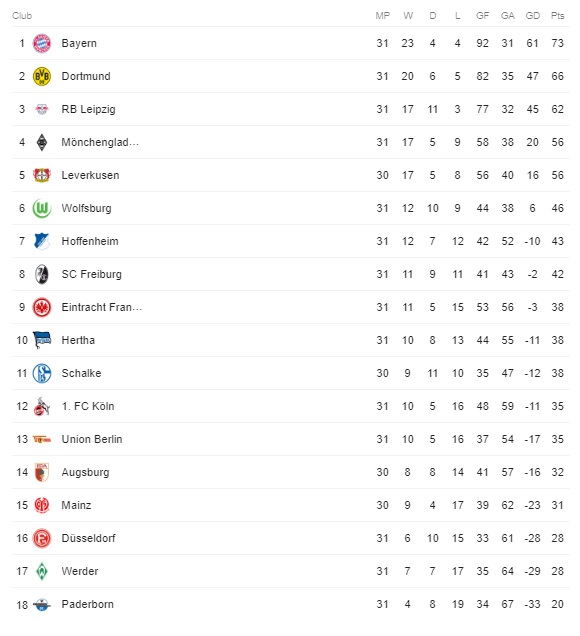Click the Dortmund BVB logo

point(42,76)
